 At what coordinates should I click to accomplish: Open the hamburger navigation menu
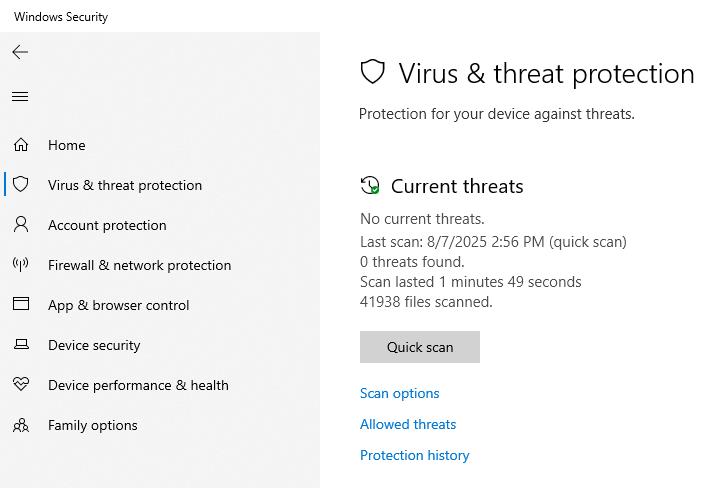click(20, 97)
